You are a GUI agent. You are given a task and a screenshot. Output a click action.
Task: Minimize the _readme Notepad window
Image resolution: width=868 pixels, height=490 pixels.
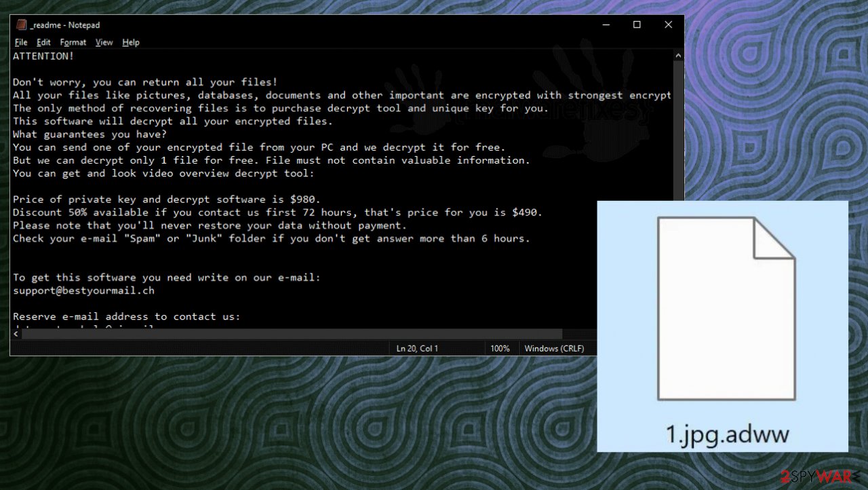click(606, 25)
